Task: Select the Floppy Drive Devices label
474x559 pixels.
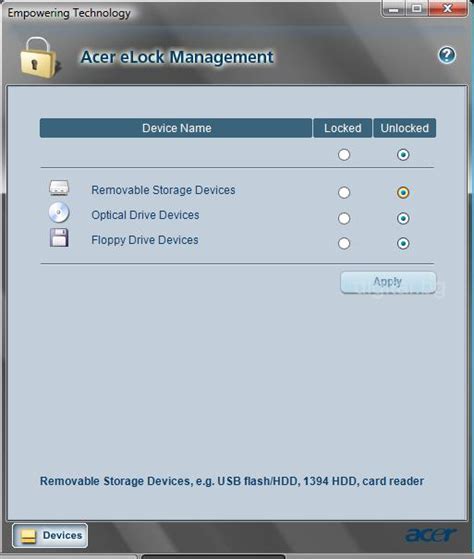Action: [145, 240]
